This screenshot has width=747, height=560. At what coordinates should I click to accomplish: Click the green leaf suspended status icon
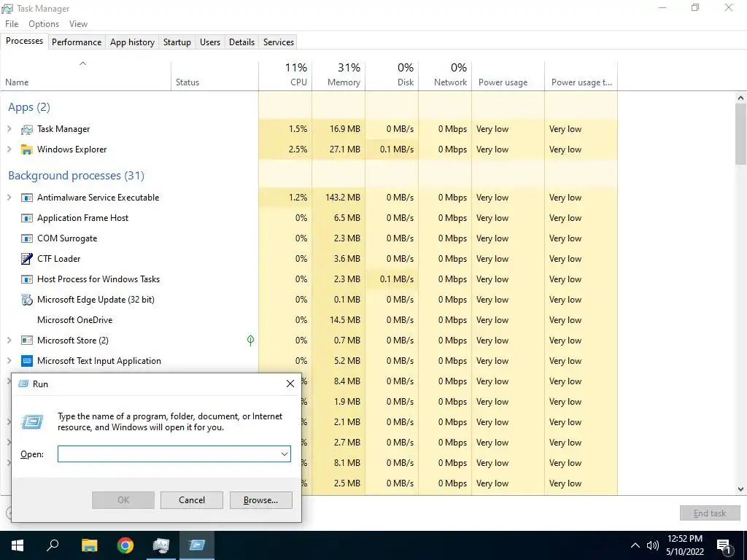tap(251, 340)
